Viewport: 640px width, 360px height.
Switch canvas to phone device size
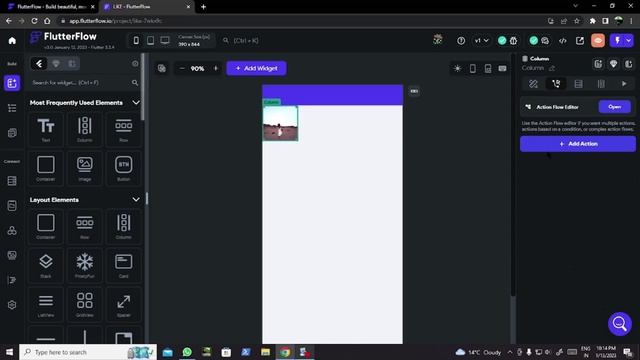136,40
